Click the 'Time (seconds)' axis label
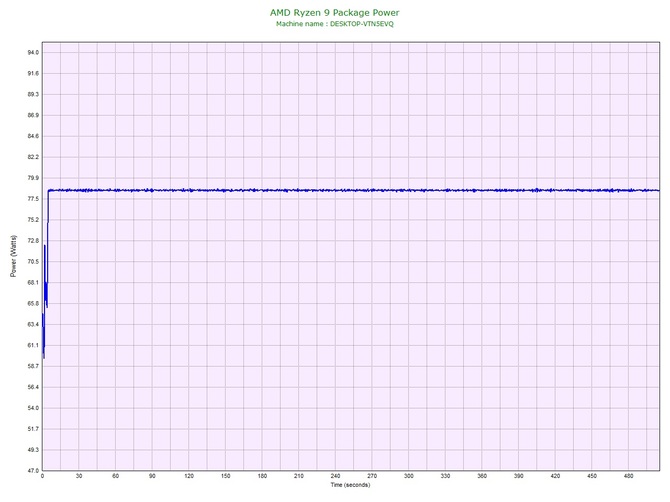This screenshot has width=670, height=502. (350, 485)
